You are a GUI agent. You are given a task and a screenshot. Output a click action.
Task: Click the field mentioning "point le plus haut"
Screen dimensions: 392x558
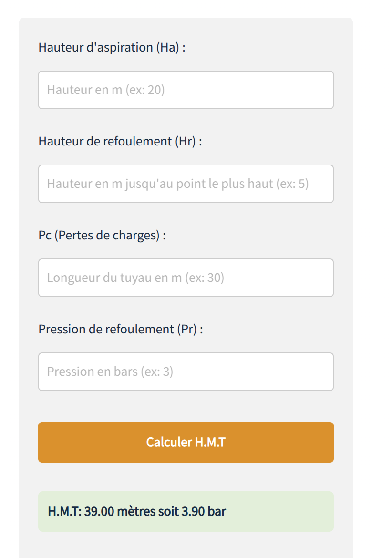pyautogui.click(x=186, y=184)
